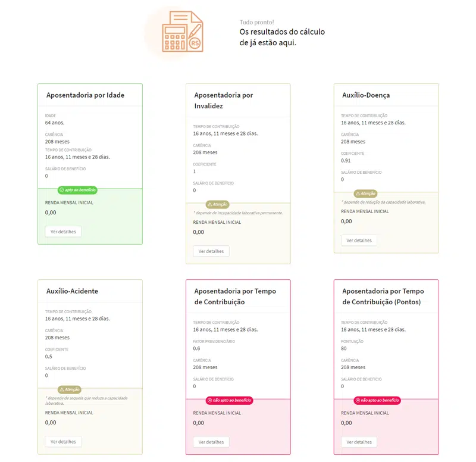Click Atenção warning badge in Auxílio-Acidente card
The image size is (476, 462).
70,389
